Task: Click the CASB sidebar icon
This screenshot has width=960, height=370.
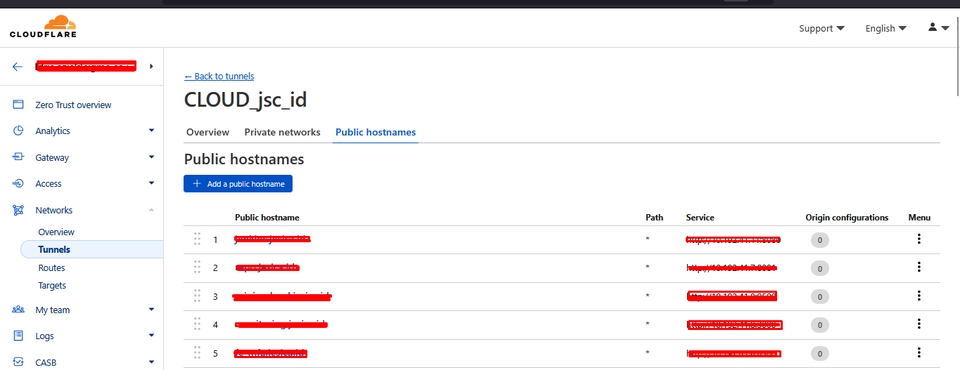Action: (x=18, y=362)
